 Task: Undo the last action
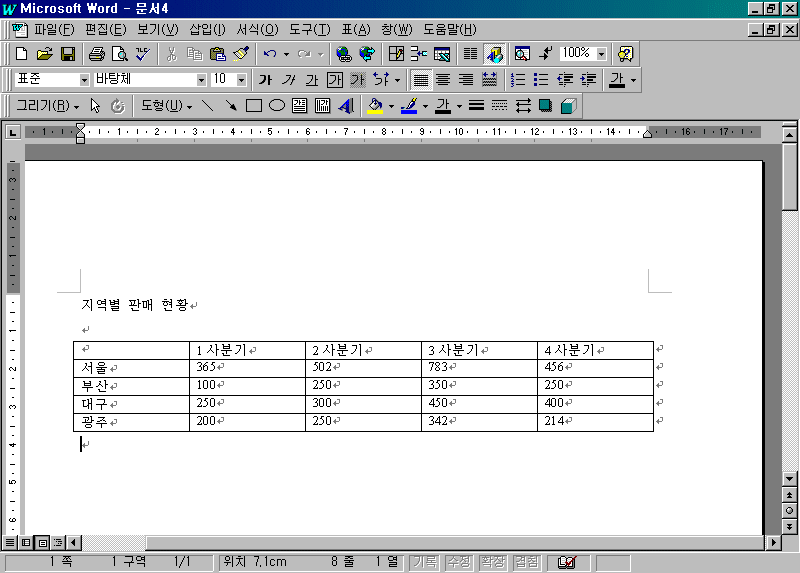(x=270, y=54)
